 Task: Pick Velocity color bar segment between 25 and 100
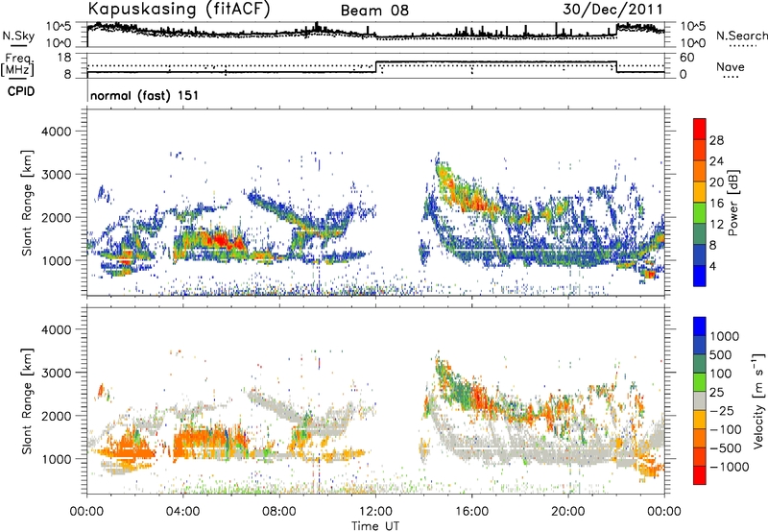point(700,382)
